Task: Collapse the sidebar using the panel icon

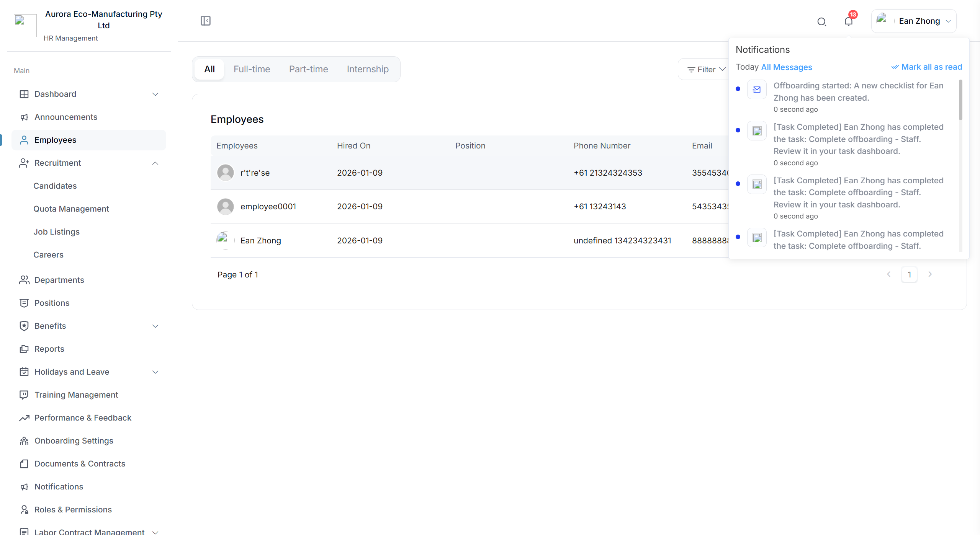Action: tap(206, 21)
